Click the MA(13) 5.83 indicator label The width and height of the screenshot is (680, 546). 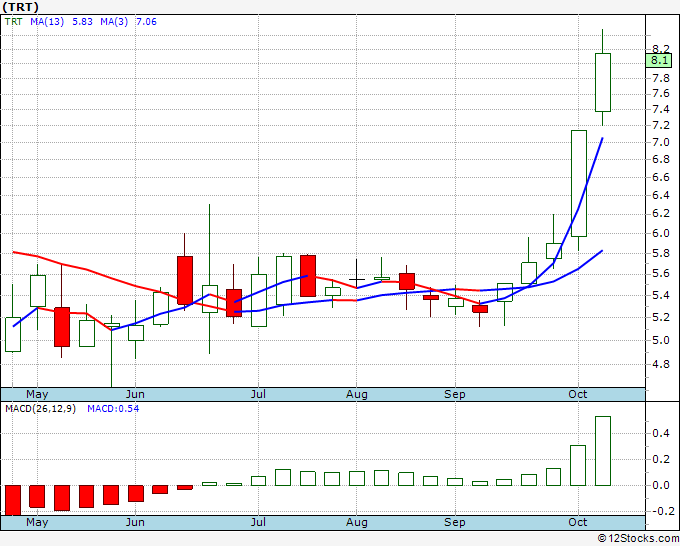click(56, 20)
